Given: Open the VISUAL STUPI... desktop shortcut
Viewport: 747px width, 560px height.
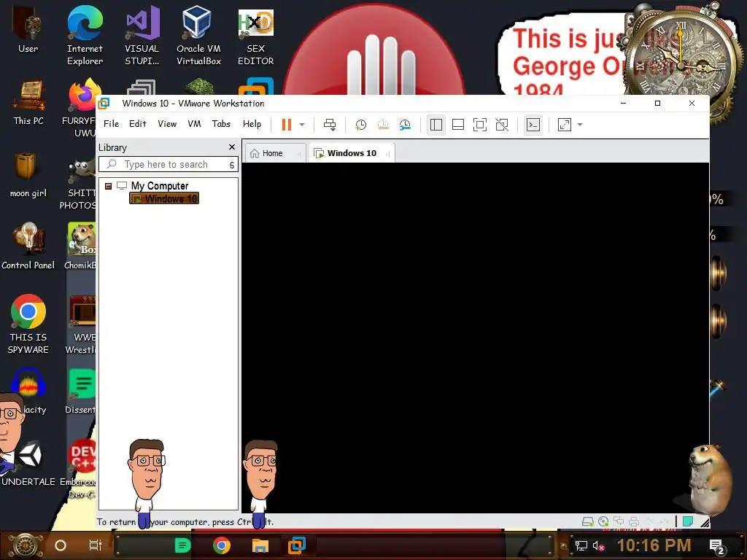Looking at the screenshot, I should pyautogui.click(x=142, y=35).
